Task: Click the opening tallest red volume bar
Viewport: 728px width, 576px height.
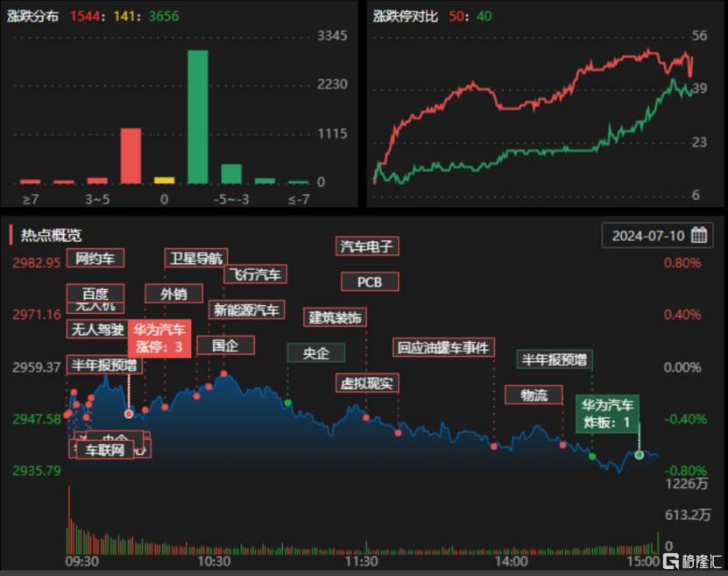Action: [69, 520]
